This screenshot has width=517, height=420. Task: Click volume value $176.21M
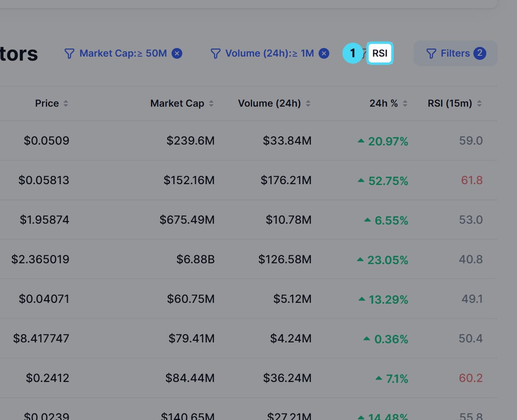(x=286, y=180)
